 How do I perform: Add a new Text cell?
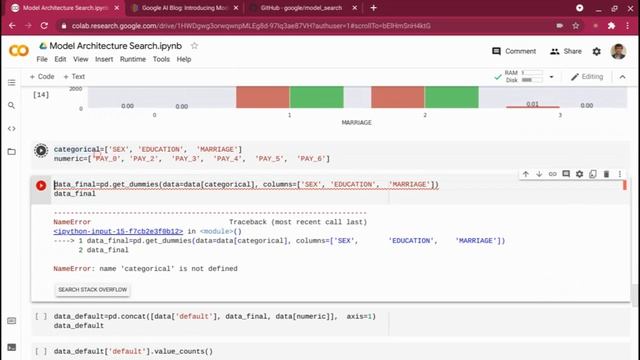74,76
